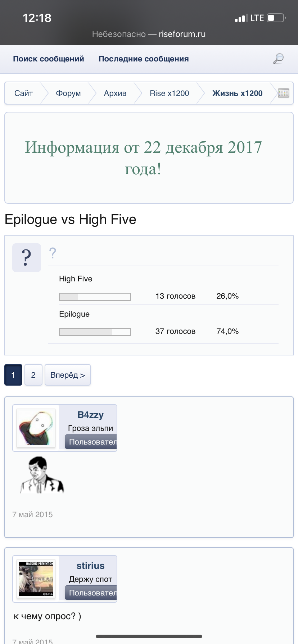Go to Сайт breadcrumb

click(24, 93)
